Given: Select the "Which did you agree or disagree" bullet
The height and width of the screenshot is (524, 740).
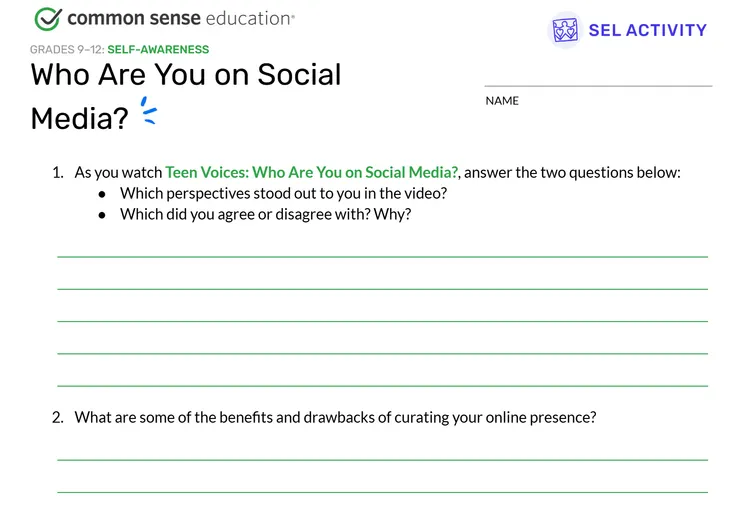Looking at the screenshot, I should (265, 214).
